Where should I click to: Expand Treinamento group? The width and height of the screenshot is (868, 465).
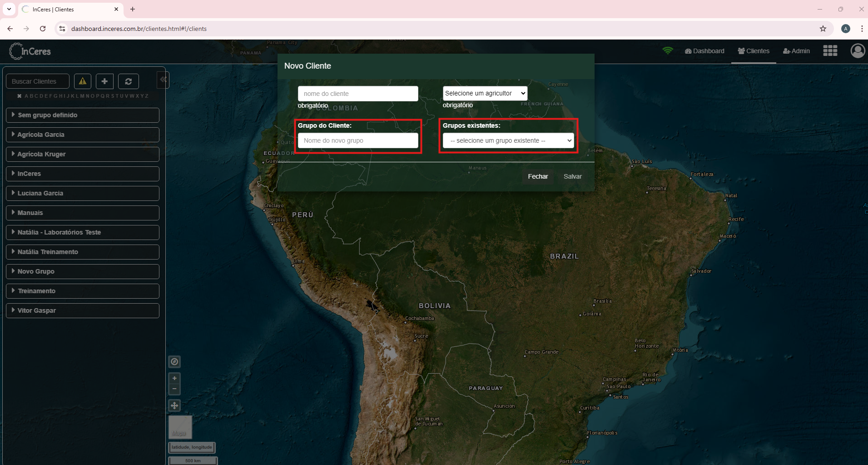click(83, 291)
